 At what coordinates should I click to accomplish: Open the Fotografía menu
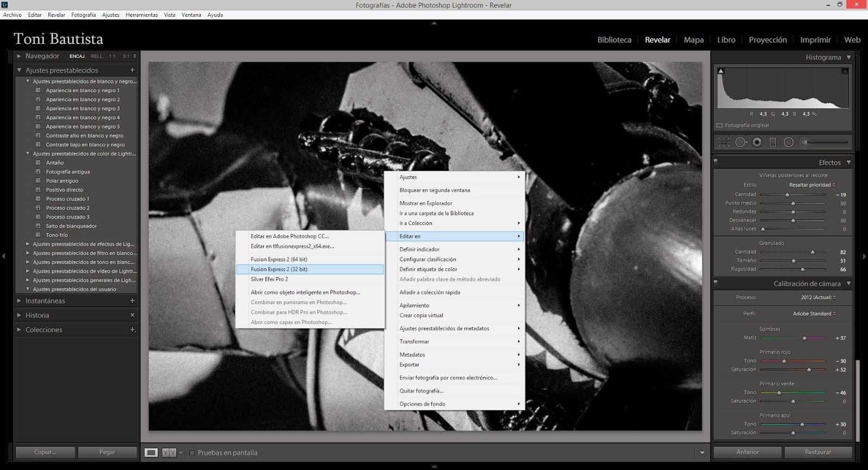pos(84,15)
